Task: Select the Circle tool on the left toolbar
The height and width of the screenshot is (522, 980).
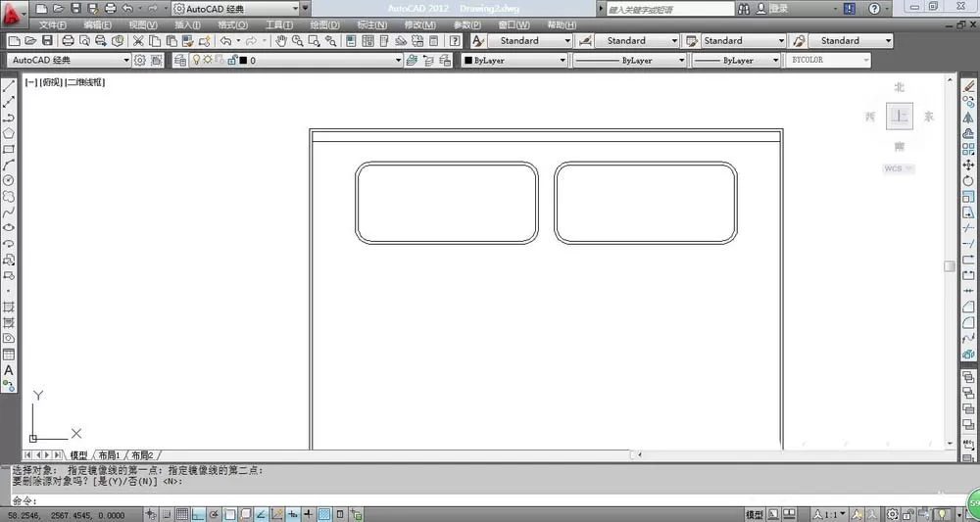Action: 9,180
